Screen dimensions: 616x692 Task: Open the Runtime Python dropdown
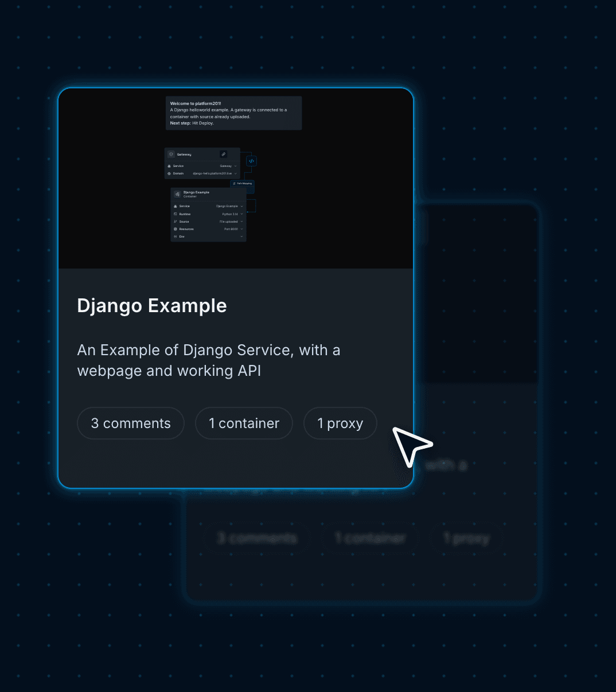coord(241,214)
